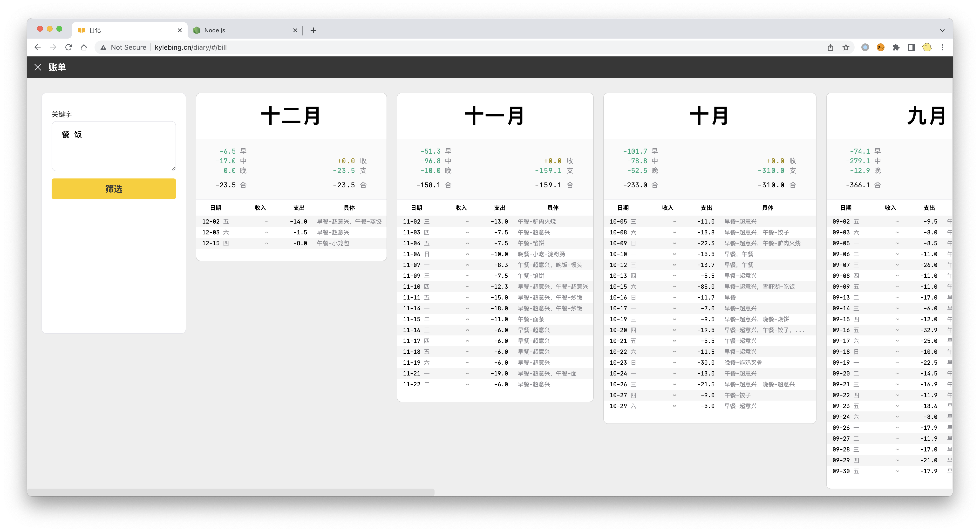Click the browser back arrow

point(37,47)
